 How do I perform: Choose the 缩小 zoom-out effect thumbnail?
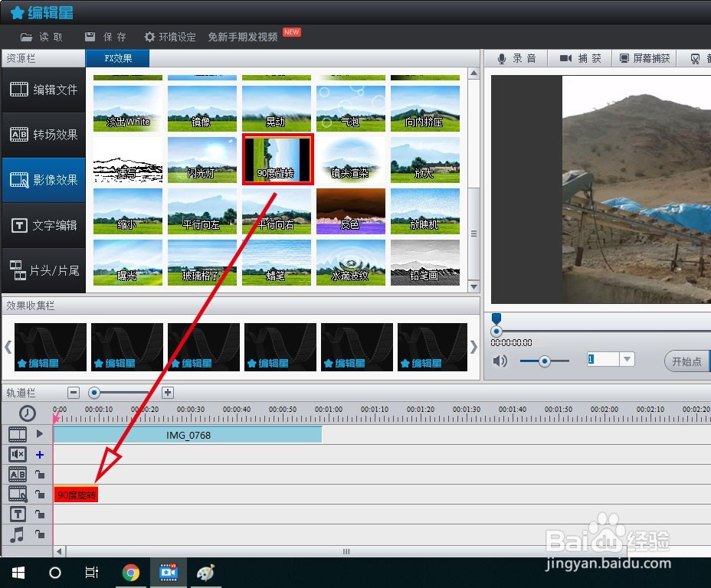tap(128, 211)
